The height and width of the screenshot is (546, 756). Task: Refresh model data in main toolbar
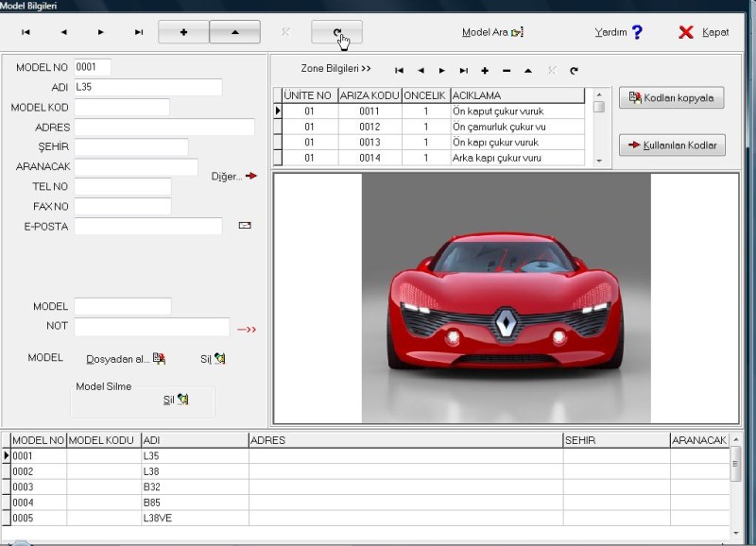tap(336, 32)
